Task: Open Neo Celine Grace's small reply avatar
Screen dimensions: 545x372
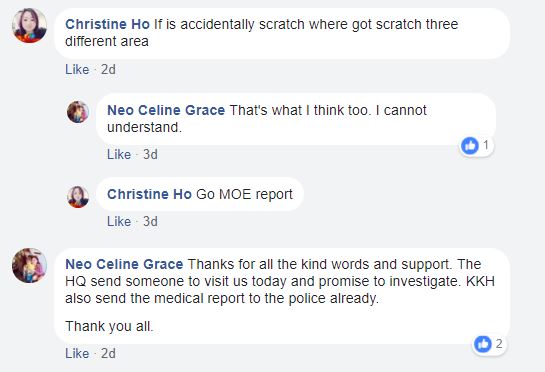Action: [x=78, y=112]
